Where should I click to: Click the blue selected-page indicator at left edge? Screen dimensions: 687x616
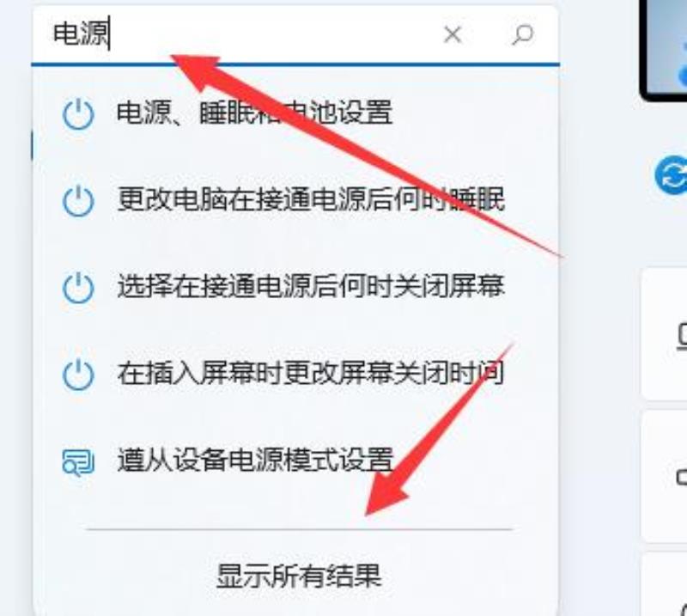(x=32, y=145)
